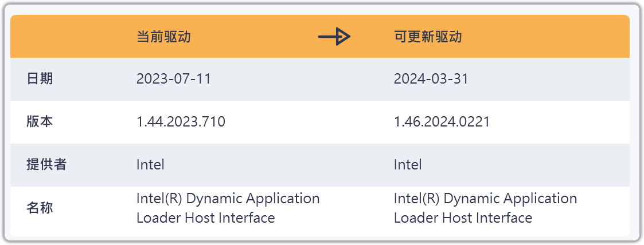Click the 日期 row label
Screen dimensions: 644x245
pyautogui.click(x=40, y=78)
